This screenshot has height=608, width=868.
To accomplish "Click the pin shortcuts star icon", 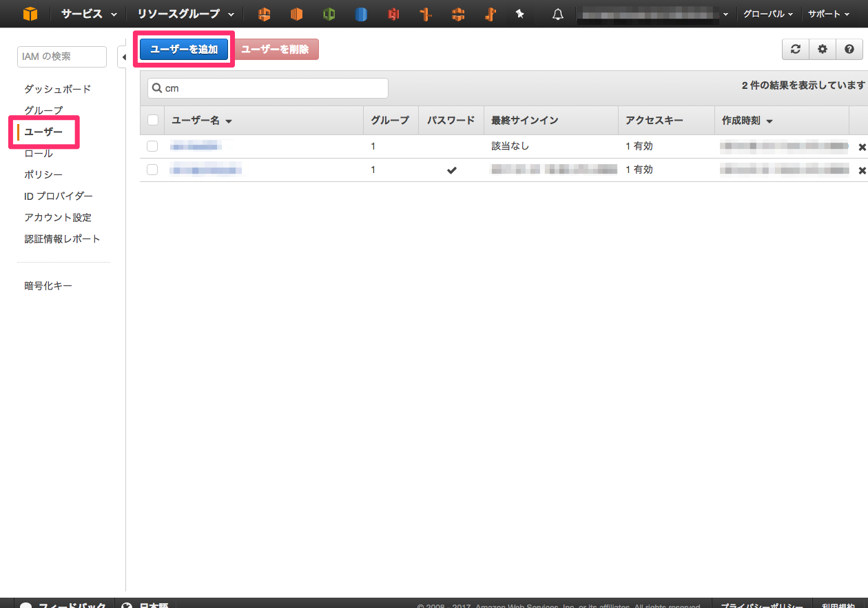I will (x=520, y=13).
